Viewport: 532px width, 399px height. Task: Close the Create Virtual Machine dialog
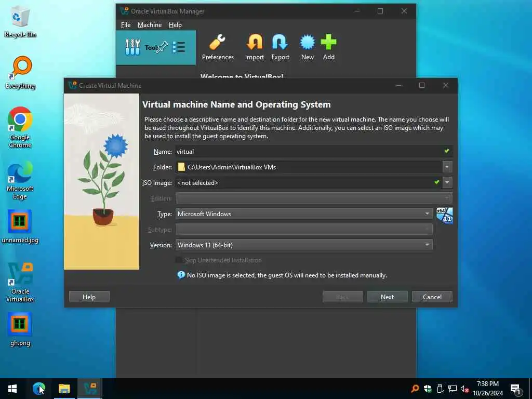click(x=445, y=85)
